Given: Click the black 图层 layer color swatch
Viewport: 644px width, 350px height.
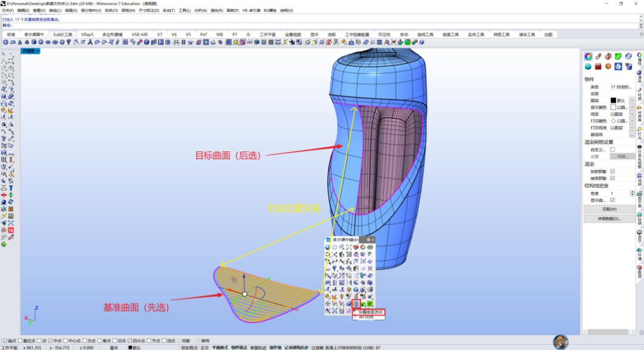Looking at the screenshot, I should point(613,101).
